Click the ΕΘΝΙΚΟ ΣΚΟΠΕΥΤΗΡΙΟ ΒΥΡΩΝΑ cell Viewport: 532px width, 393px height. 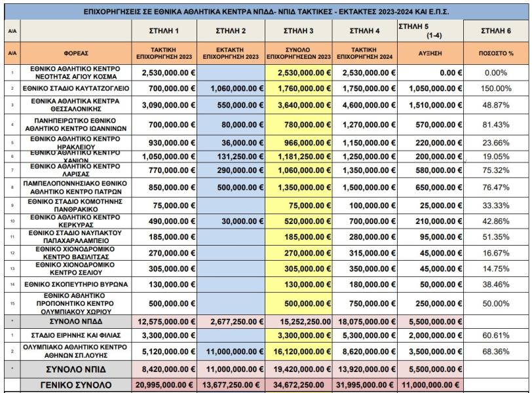76,284
